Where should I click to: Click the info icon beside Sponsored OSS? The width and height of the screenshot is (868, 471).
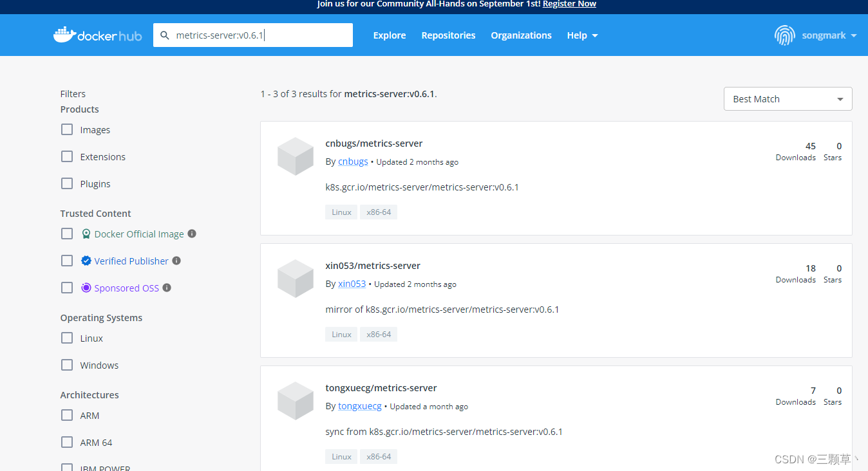click(x=167, y=288)
